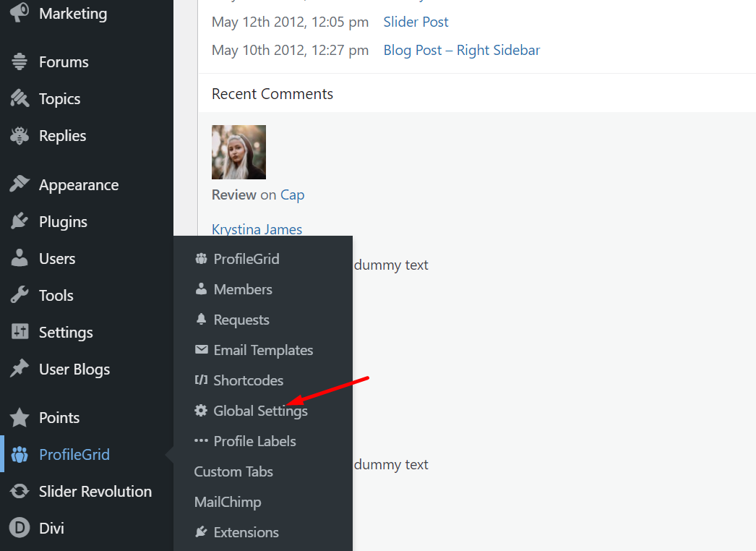756x551 pixels.
Task: Select Requests in the ProfileGrid submenu
Action: tap(241, 320)
